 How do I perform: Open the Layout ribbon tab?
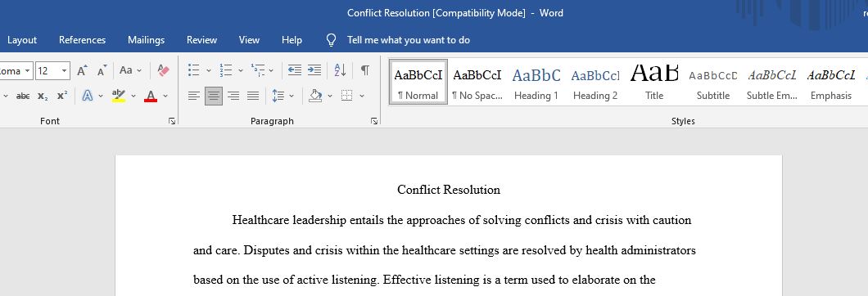coord(22,40)
